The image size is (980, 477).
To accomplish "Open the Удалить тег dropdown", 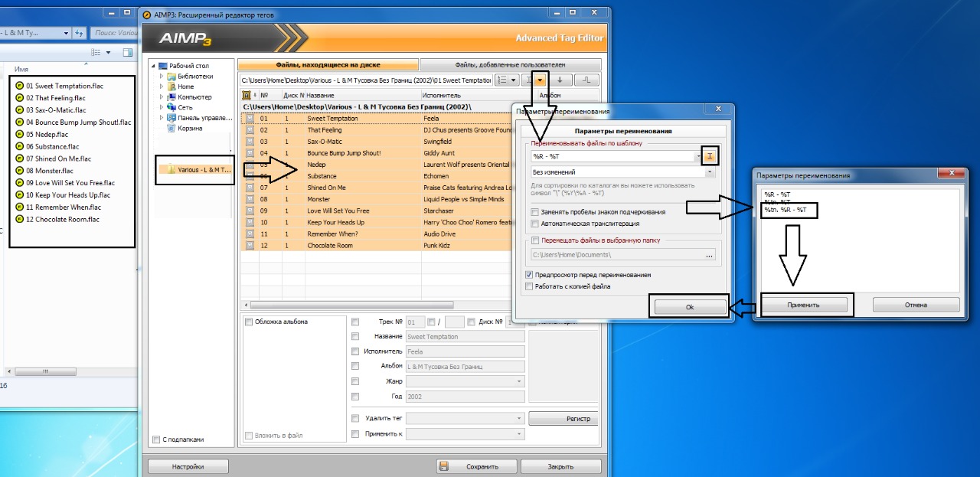I will [519, 419].
